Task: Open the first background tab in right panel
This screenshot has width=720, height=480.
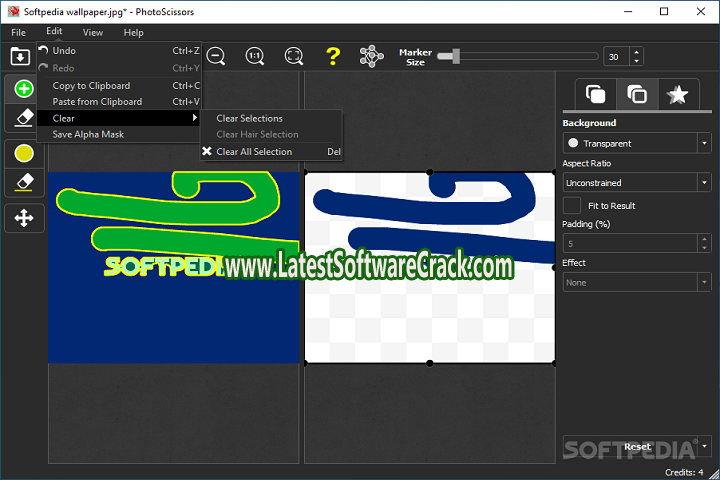Action: tap(596, 95)
